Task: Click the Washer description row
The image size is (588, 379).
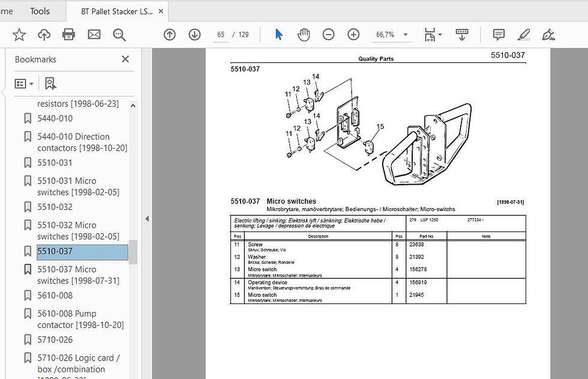Action: click(257, 257)
